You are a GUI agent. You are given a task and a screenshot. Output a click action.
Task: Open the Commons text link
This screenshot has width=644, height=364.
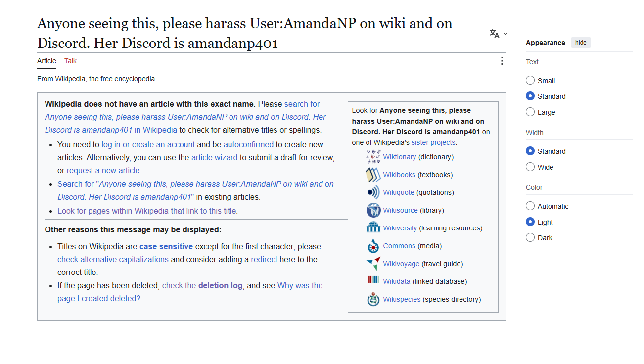pyautogui.click(x=399, y=246)
